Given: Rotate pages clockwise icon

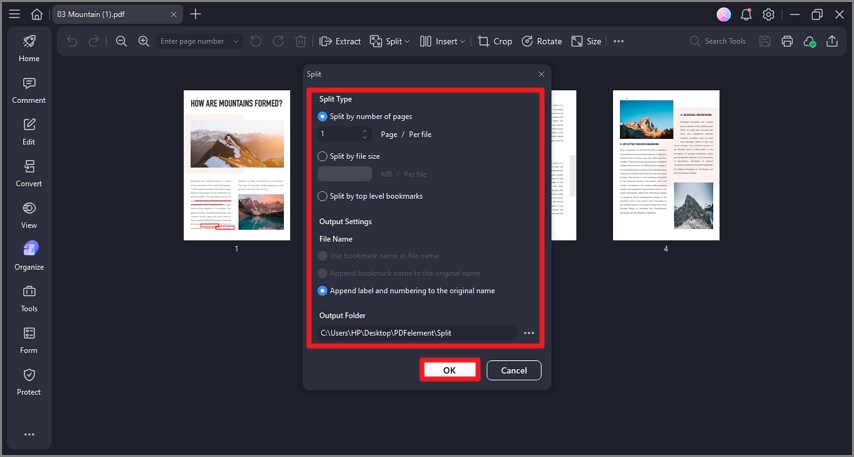Looking at the screenshot, I should pos(278,41).
